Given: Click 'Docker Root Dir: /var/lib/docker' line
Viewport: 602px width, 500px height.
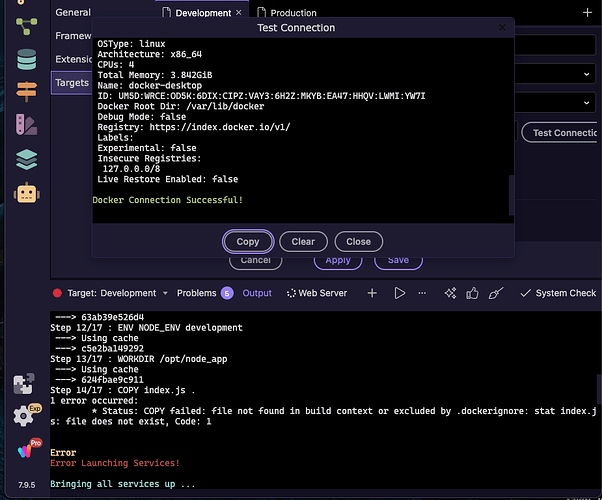Looking at the screenshot, I should (180, 106).
